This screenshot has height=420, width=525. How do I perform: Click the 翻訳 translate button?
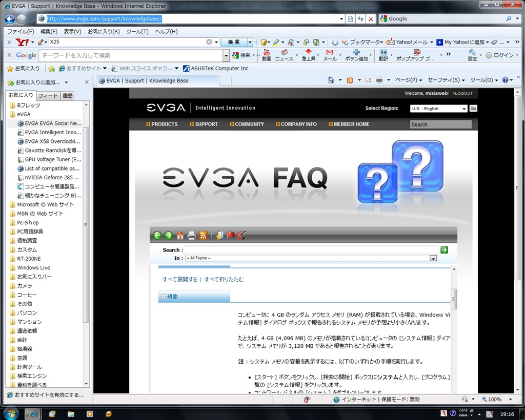pyautogui.click(x=383, y=55)
